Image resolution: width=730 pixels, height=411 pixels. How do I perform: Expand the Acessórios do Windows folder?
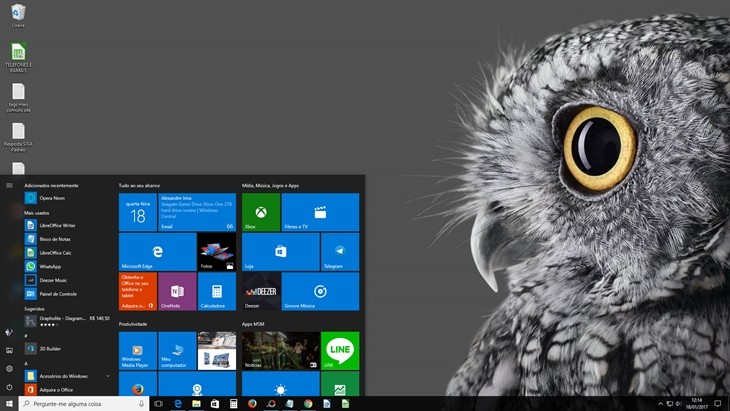(68, 376)
